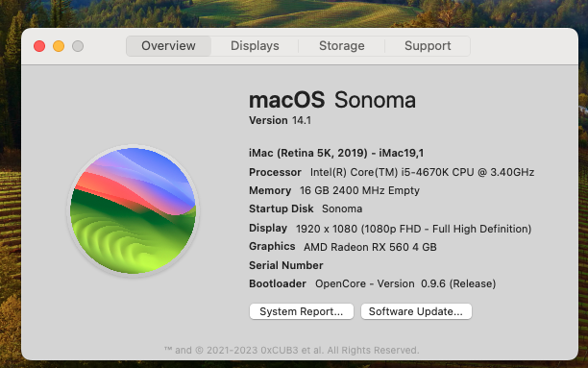Screen dimensions: 588x368
Task: Click the Processor i5-4670K value
Action: click(422, 172)
